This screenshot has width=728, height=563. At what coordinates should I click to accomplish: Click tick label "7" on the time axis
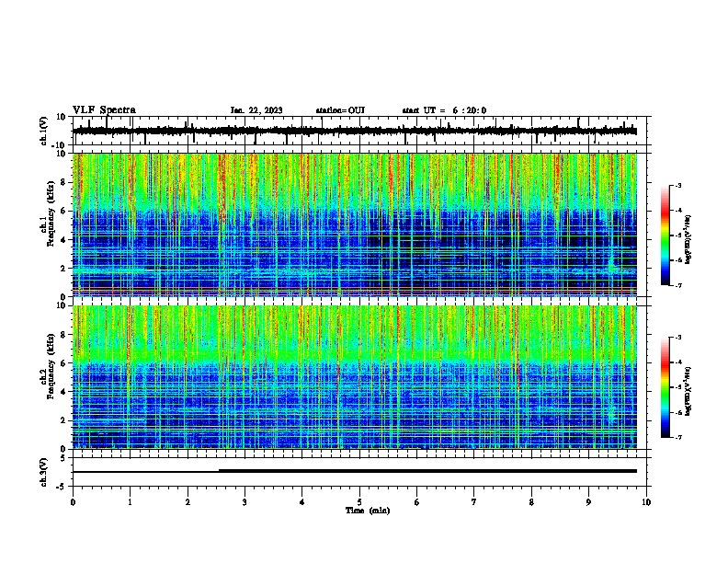(474, 502)
